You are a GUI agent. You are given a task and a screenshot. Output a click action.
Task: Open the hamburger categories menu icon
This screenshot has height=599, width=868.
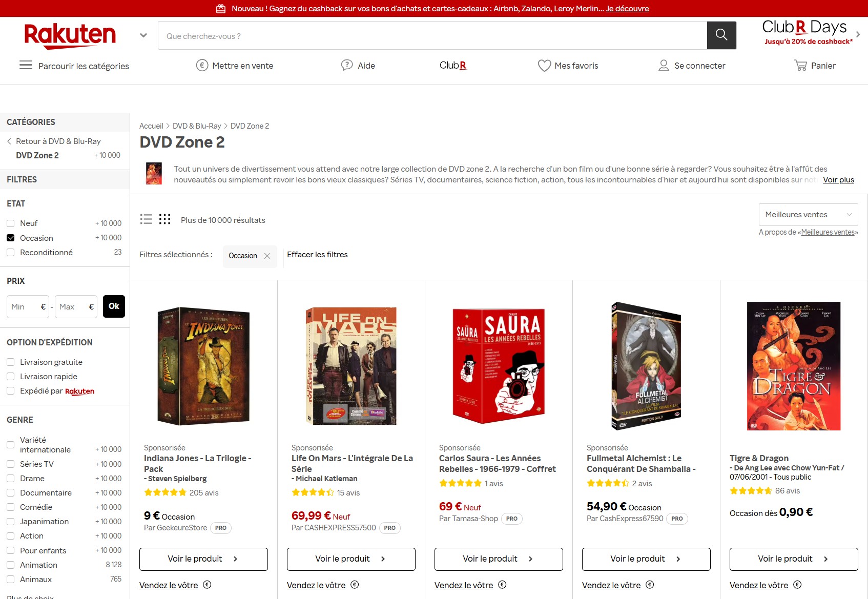26,65
